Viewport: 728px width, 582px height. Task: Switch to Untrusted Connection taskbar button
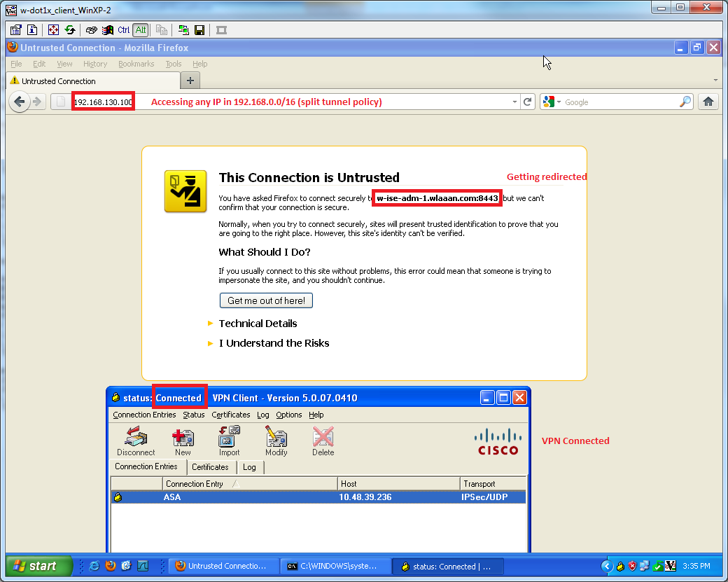click(x=224, y=566)
